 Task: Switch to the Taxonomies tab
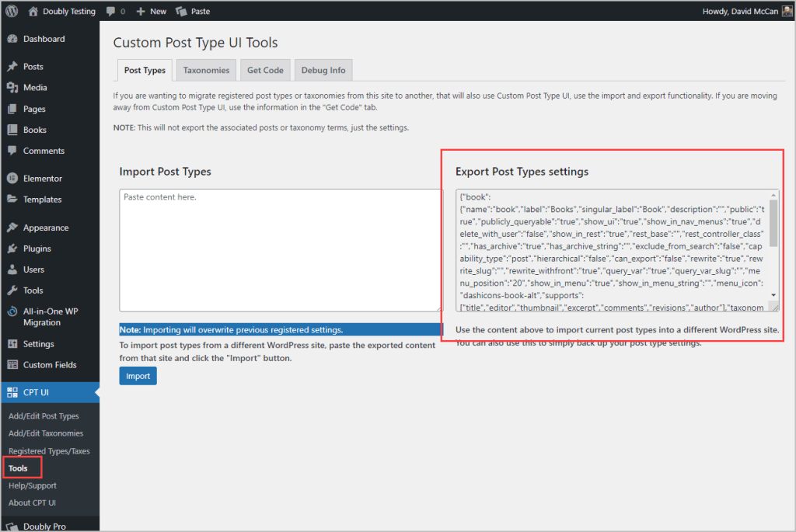(205, 69)
